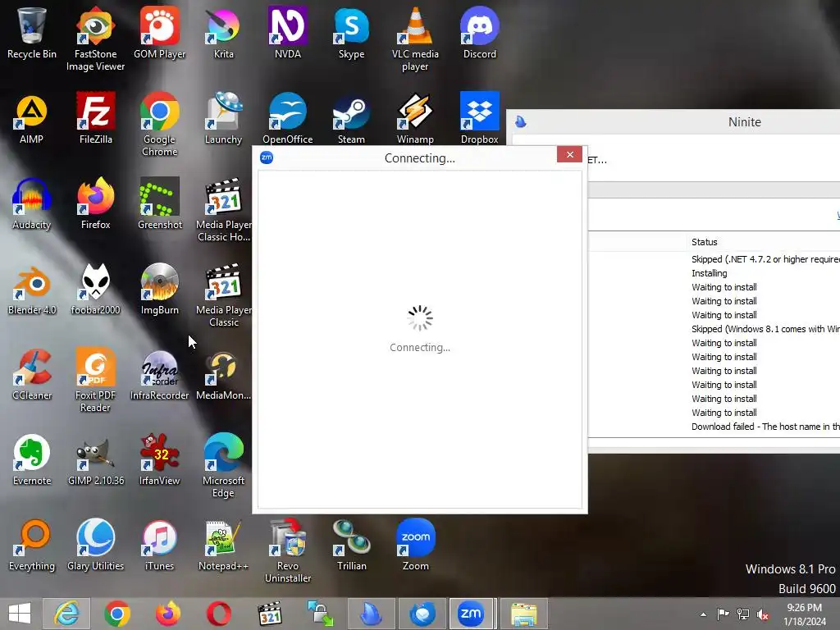The image size is (840, 630).
Task: Show hidden tray icons arrow
Action: (703, 614)
